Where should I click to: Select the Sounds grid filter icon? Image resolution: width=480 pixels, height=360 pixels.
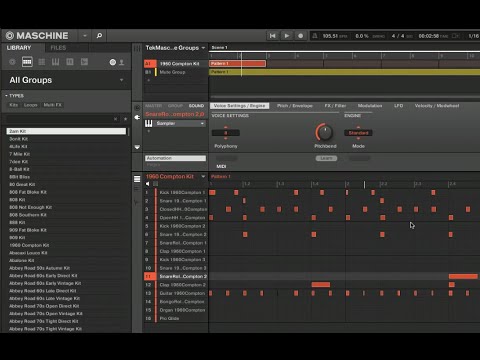coord(42,62)
